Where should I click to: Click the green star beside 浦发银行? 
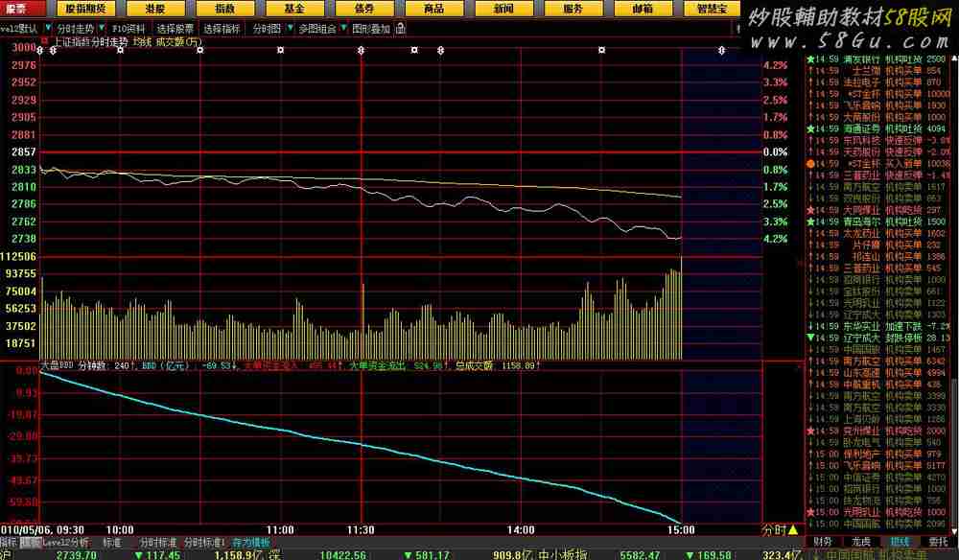[x=810, y=60]
